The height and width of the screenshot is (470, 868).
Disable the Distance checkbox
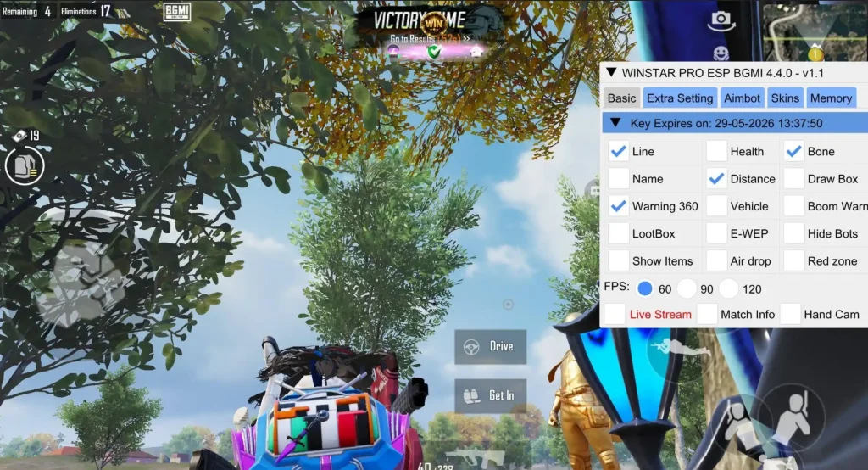point(716,178)
